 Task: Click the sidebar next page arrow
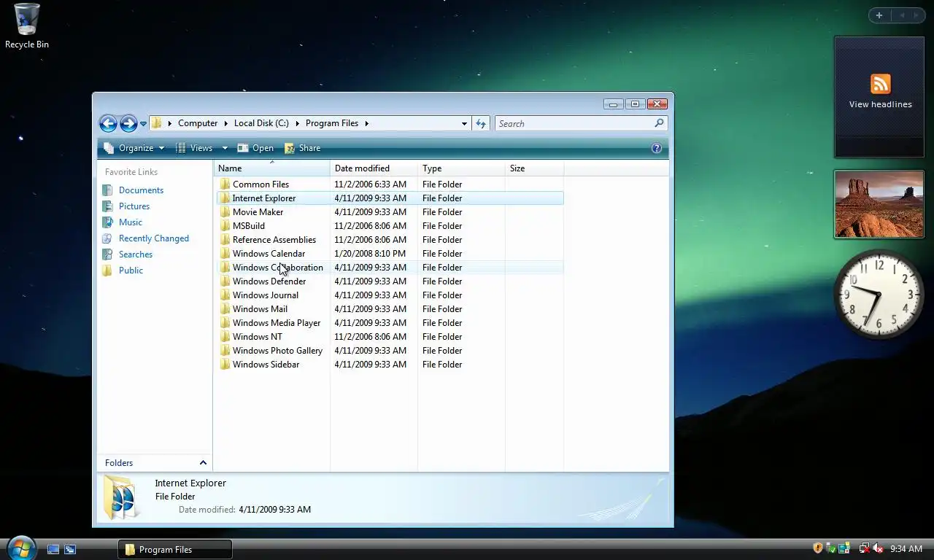(916, 15)
